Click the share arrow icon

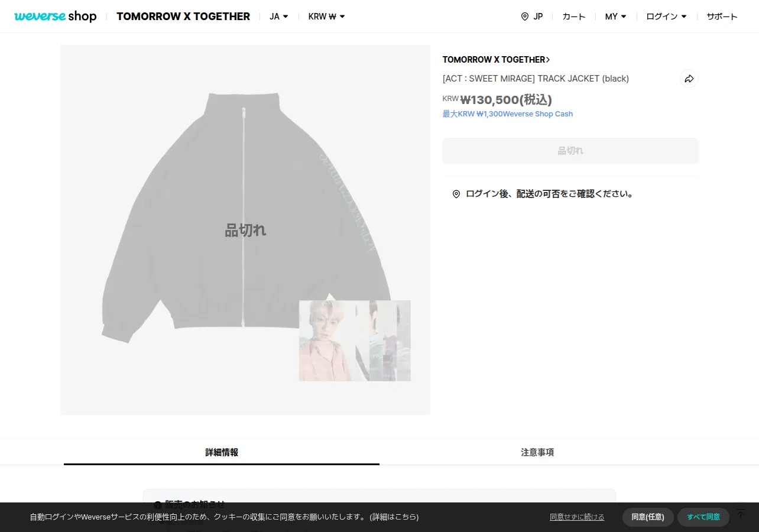pos(689,79)
